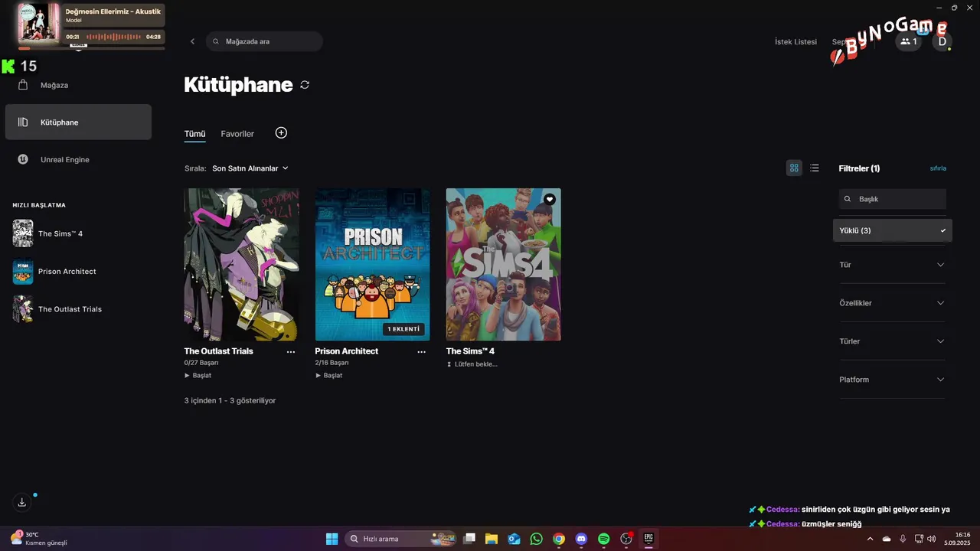980x551 pixels.
Task: Refresh the library with the sync icon
Action: click(x=305, y=85)
